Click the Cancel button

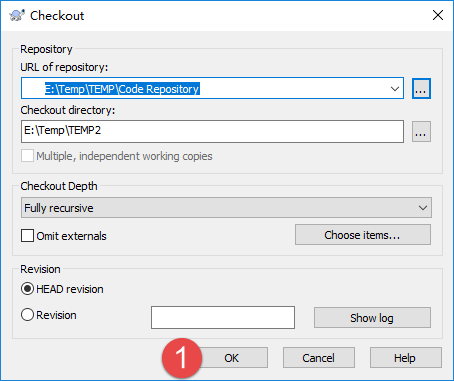[x=319, y=358]
